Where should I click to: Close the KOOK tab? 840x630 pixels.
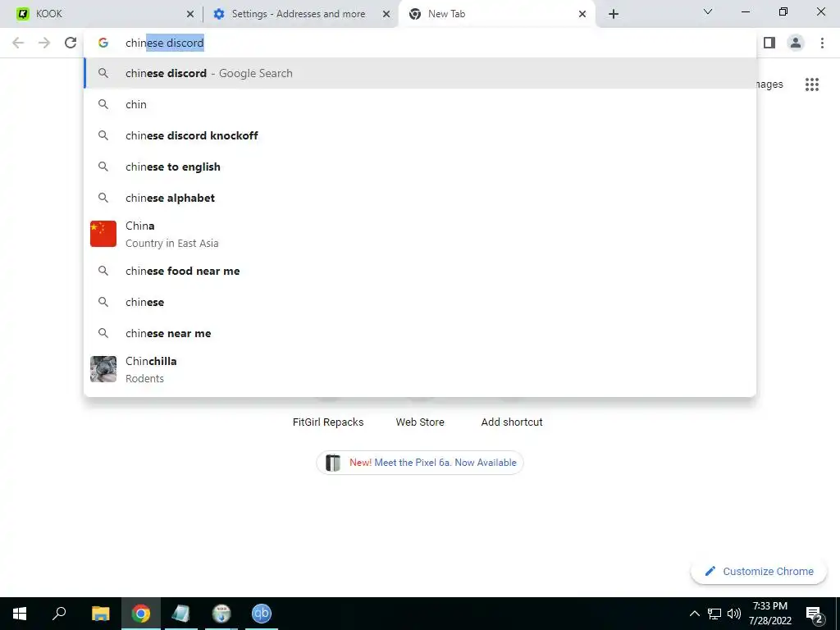pyautogui.click(x=190, y=15)
